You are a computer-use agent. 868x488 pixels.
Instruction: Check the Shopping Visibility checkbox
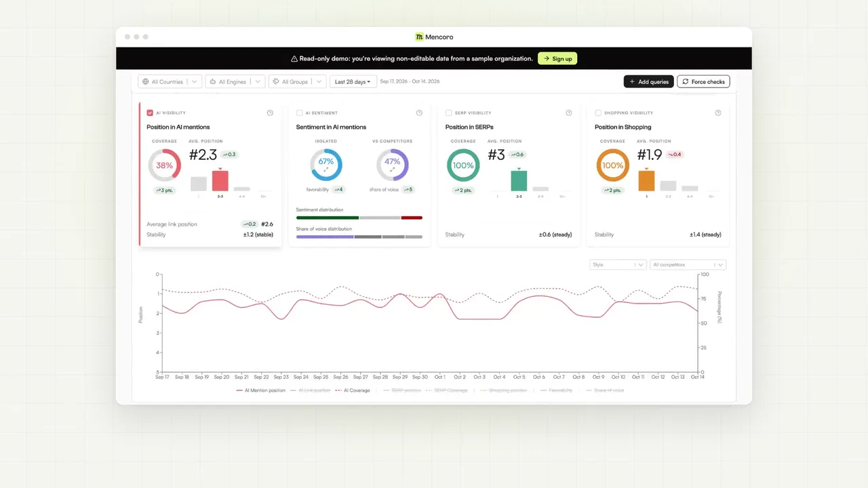[598, 113]
